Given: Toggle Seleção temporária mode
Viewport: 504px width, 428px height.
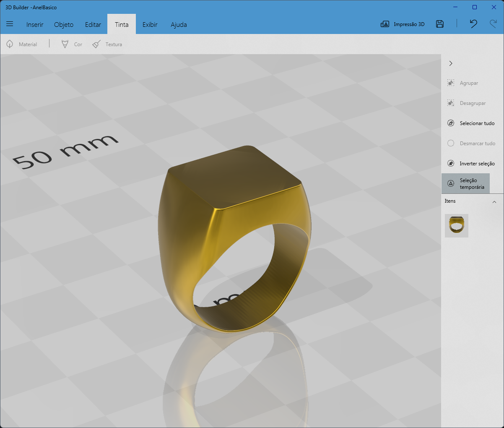Looking at the screenshot, I should 465,183.
